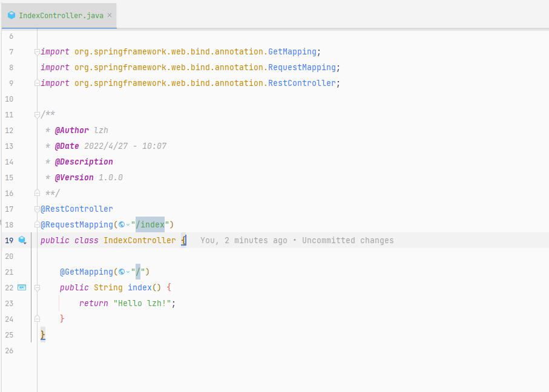Open the globe URL icon in @RequestMapping
This screenshot has height=392, width=549.
122,224
